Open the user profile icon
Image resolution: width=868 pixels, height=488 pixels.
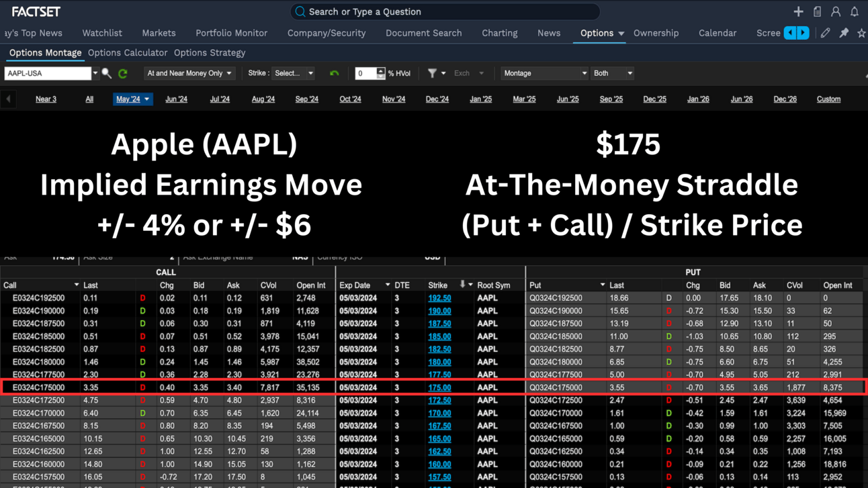836,11
